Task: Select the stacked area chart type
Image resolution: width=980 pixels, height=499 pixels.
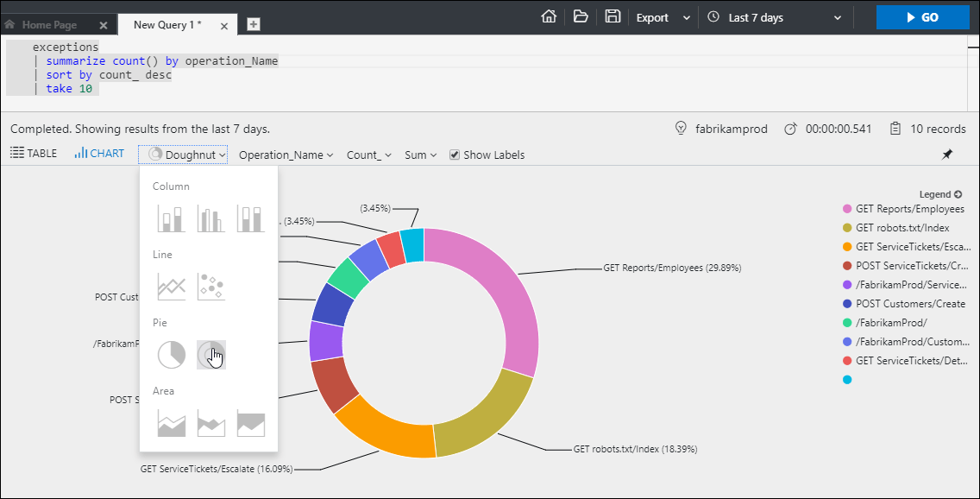Action: coord(210,423)
